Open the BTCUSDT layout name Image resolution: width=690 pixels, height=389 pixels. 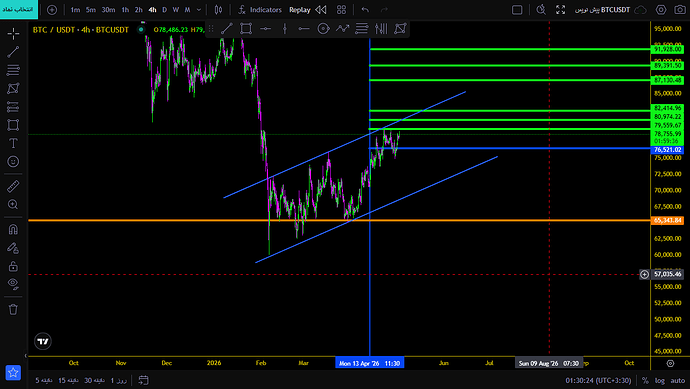[602, 10]
